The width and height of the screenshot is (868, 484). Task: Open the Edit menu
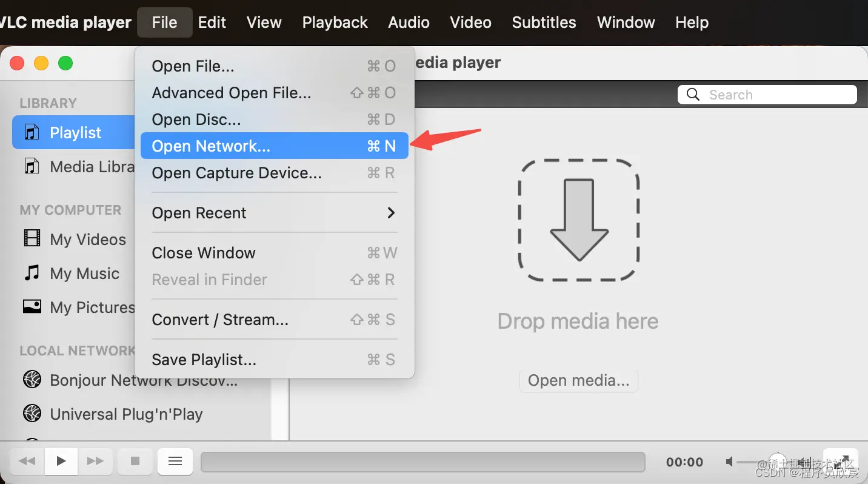[x=212, y=22]
